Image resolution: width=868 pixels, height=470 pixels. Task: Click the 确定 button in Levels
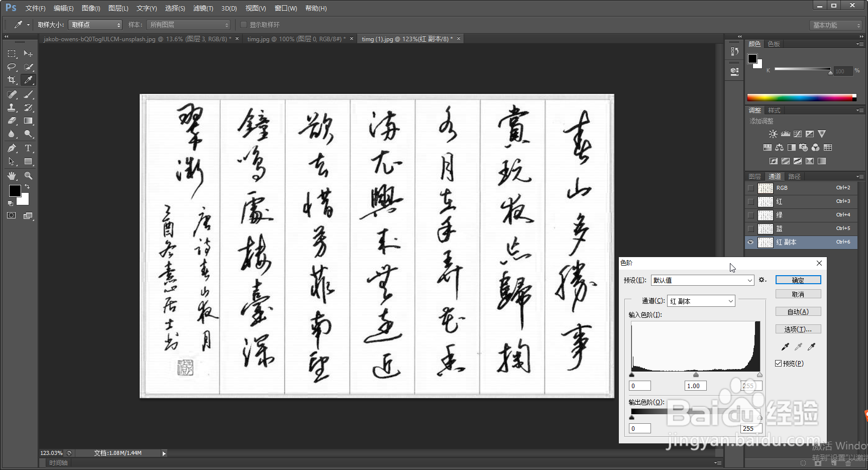tap(798, 280)
